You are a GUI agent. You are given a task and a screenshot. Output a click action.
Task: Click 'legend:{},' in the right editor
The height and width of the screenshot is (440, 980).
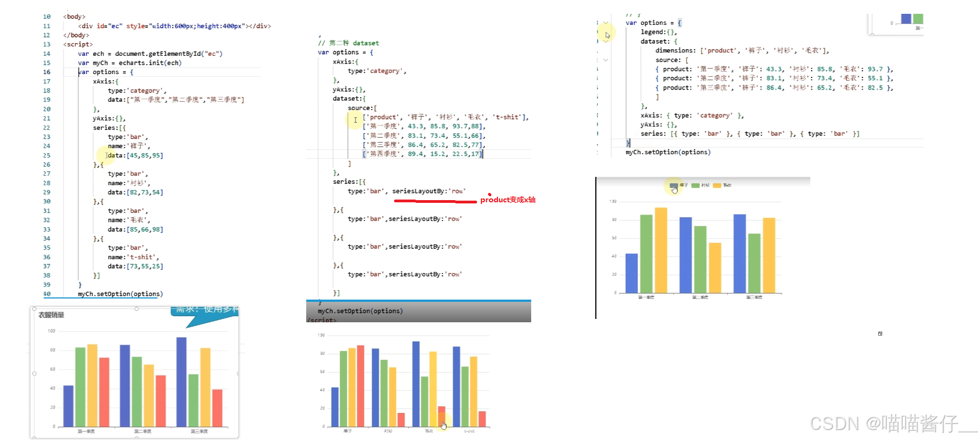click(659, 32)
